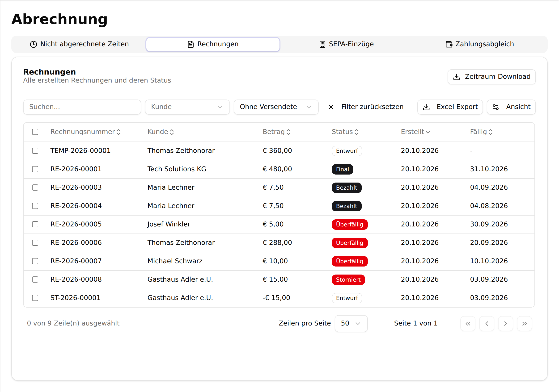This screenshot has width=559, height=392.
Task: Click the calculator icon on SEPA-Einzüge tab
Action: point(322,44)
